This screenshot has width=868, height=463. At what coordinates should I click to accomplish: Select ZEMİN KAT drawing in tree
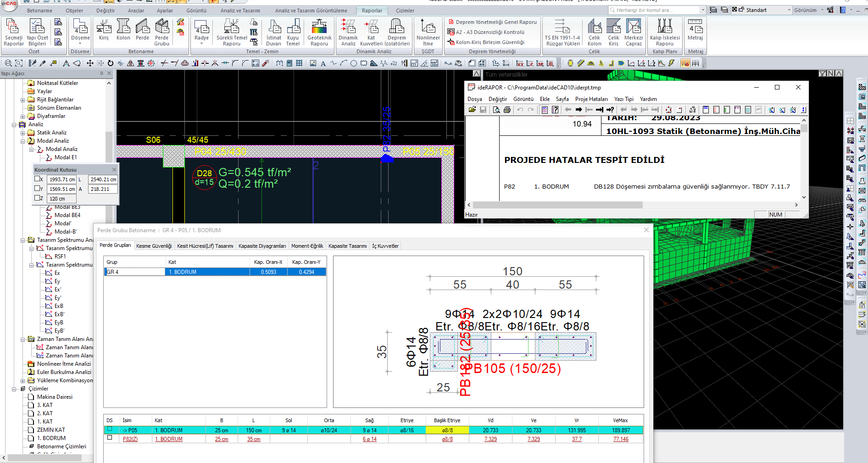pyautogui.click(x=51, y=430)
